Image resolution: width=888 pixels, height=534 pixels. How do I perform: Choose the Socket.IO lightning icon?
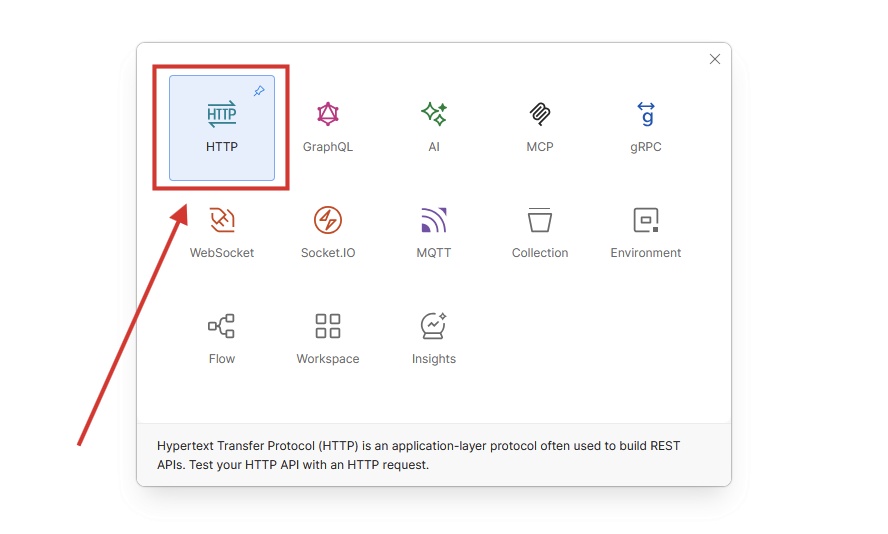pyautogui.click(x=328, y=220)
